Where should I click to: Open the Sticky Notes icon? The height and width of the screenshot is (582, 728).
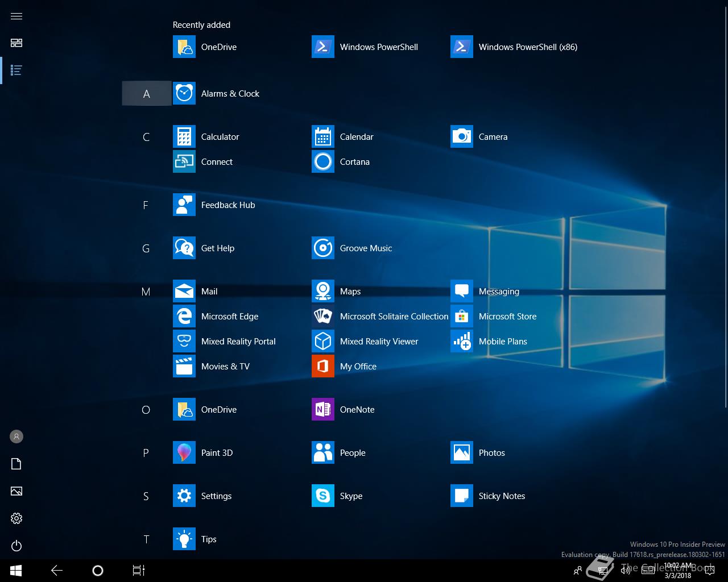(x=462, y=496)
